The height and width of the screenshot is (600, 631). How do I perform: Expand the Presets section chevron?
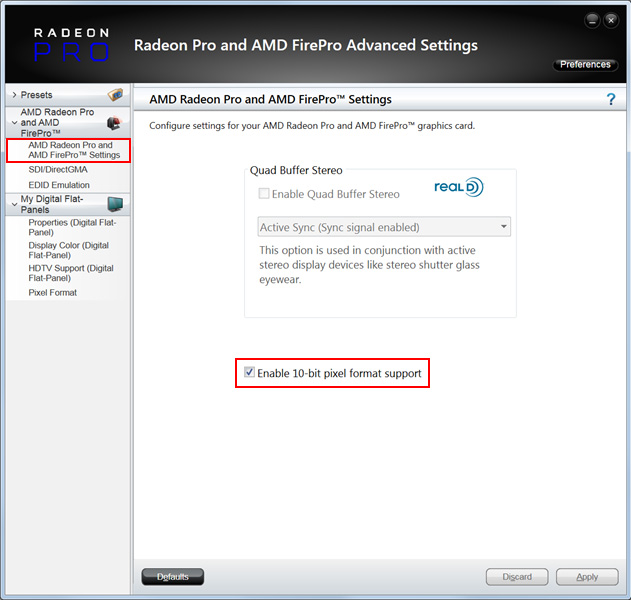click(14, 95)
